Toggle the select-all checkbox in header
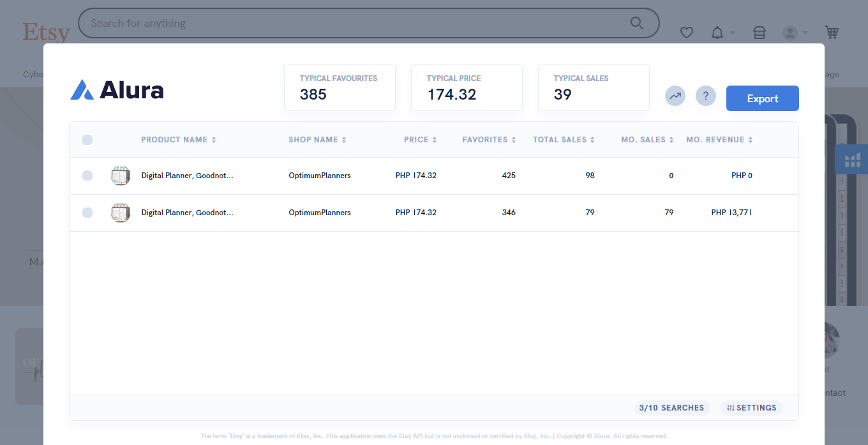 click(87, 140)
